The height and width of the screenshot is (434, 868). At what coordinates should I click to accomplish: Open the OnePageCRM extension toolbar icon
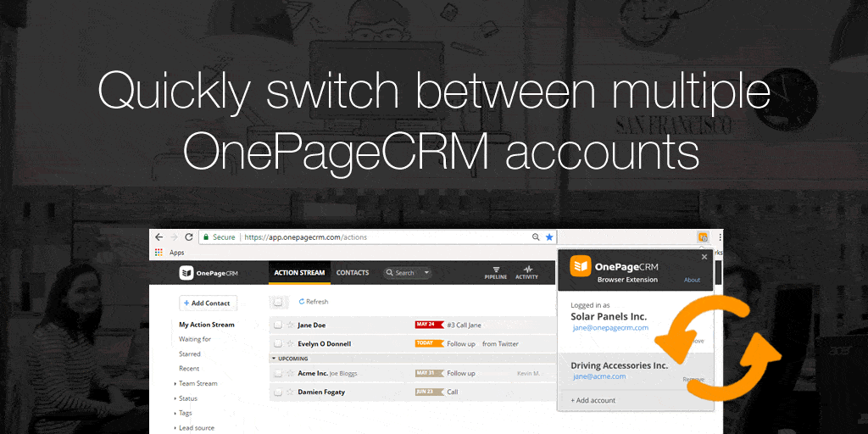pos(703,237)
